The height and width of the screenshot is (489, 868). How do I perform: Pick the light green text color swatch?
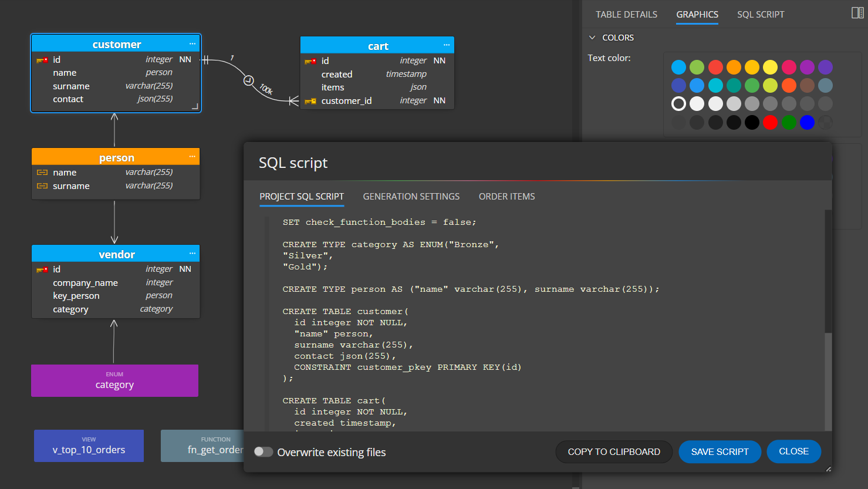pyautogui.click(x=697, y=67)
